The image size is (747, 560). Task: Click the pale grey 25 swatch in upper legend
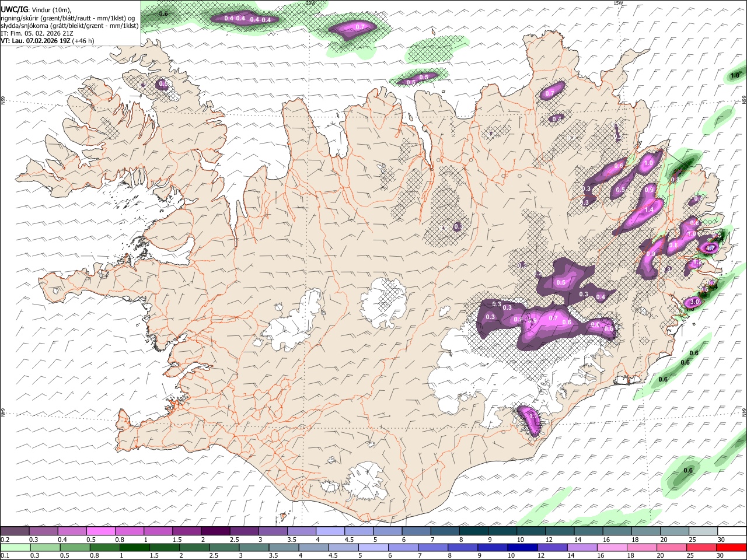coord(703,531)
